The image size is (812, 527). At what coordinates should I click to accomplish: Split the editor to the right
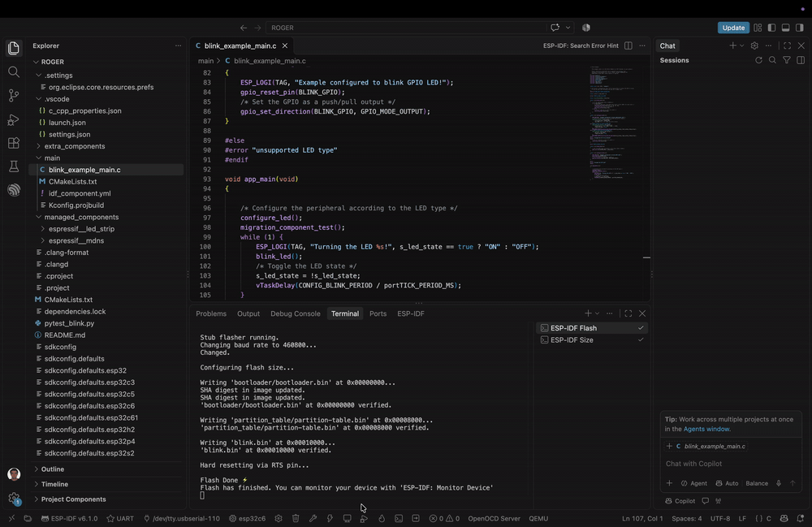coord(628,45)
